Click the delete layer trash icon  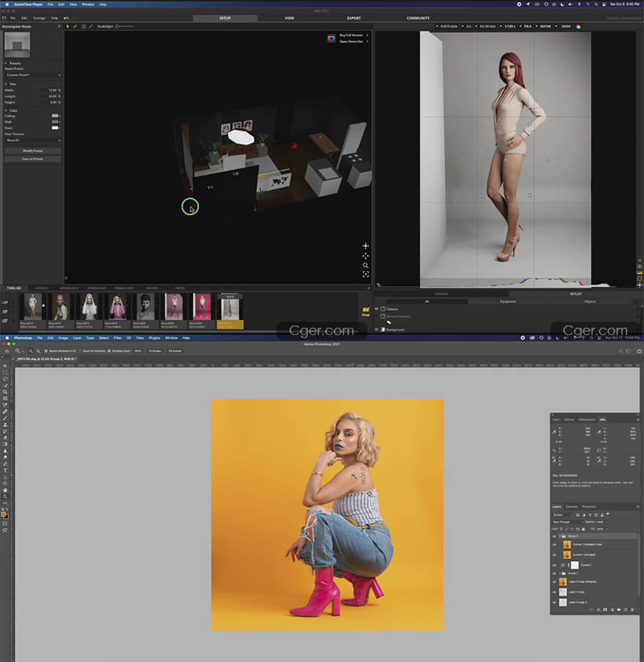click(x=634, y=609)
